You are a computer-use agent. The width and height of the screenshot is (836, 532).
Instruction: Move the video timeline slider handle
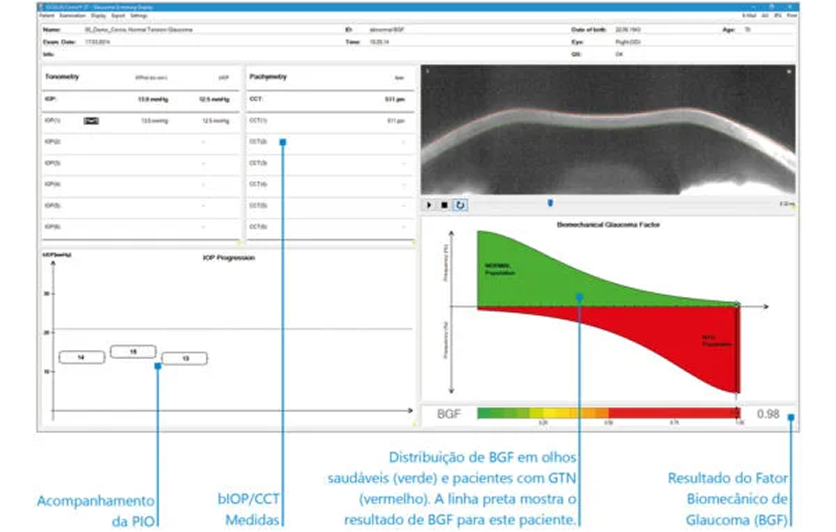click(x=550, y=203)
